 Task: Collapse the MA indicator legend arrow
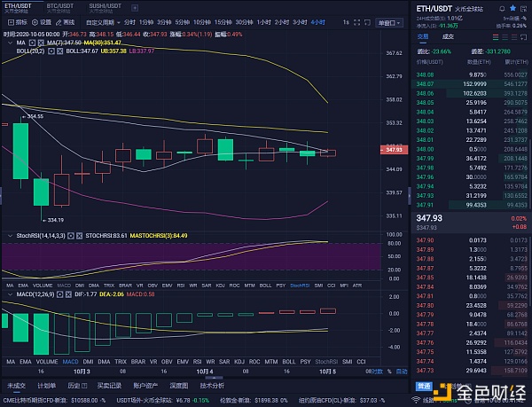(7, 42)
